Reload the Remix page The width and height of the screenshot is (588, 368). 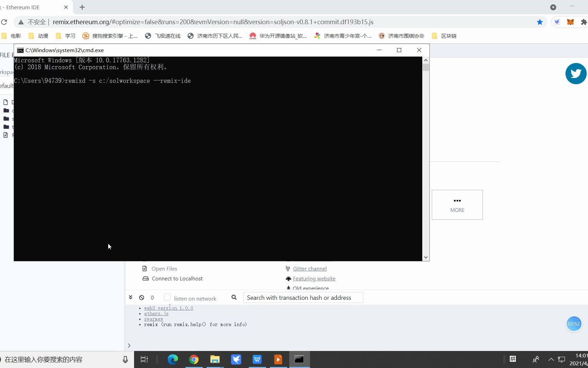4,22
